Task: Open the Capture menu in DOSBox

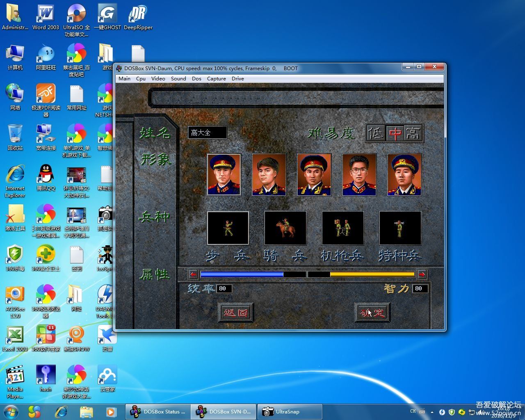Action: [x=217, y=79]
